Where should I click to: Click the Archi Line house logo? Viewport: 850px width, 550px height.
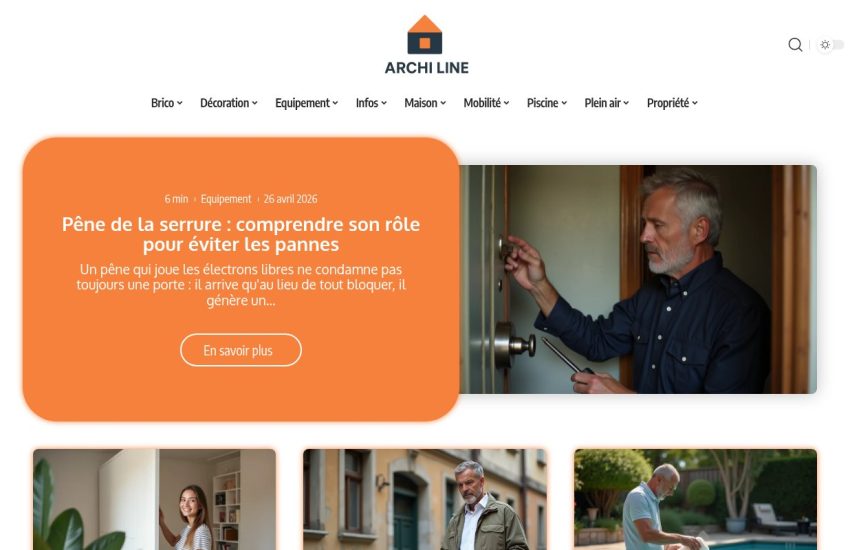[x=424, y=35]
